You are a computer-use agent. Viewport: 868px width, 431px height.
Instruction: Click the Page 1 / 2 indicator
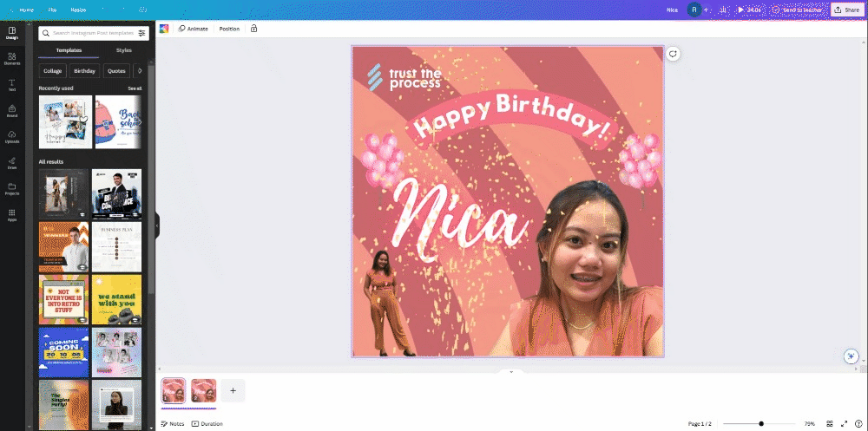pos(700,424)
